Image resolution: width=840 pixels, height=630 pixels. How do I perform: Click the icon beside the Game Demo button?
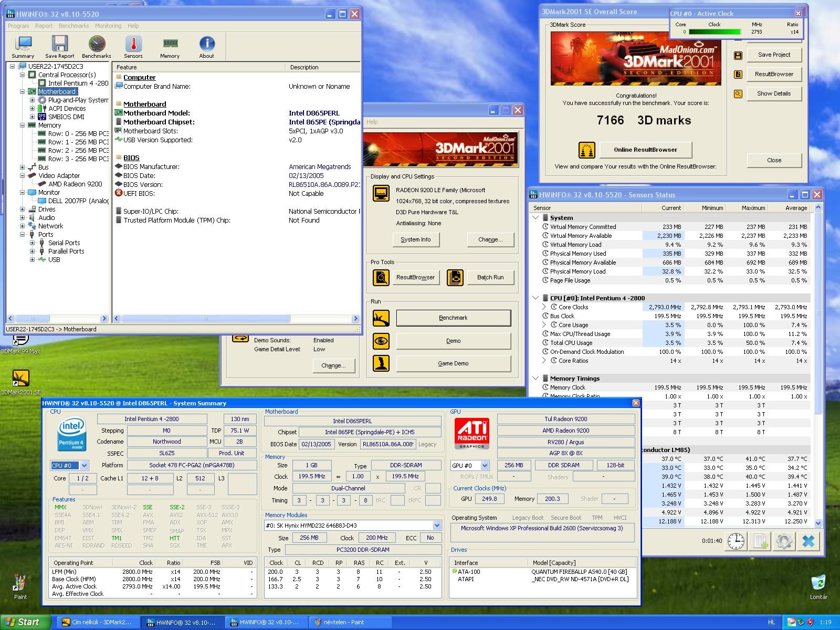pyautogui.click(x=381, y=363)
